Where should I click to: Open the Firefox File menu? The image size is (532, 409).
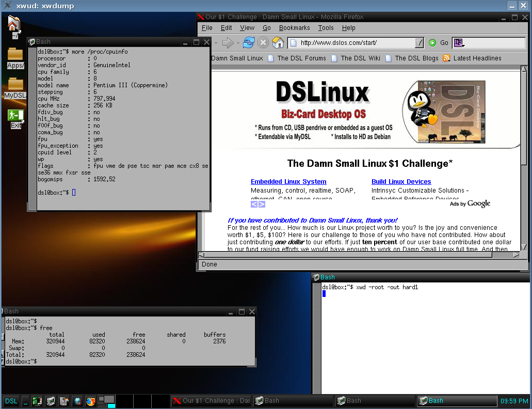(x=207, y=28)
